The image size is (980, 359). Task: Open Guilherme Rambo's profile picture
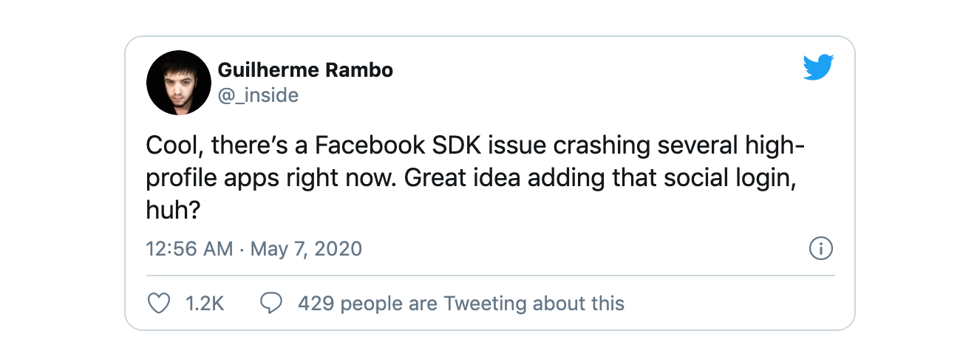(179, 83)
